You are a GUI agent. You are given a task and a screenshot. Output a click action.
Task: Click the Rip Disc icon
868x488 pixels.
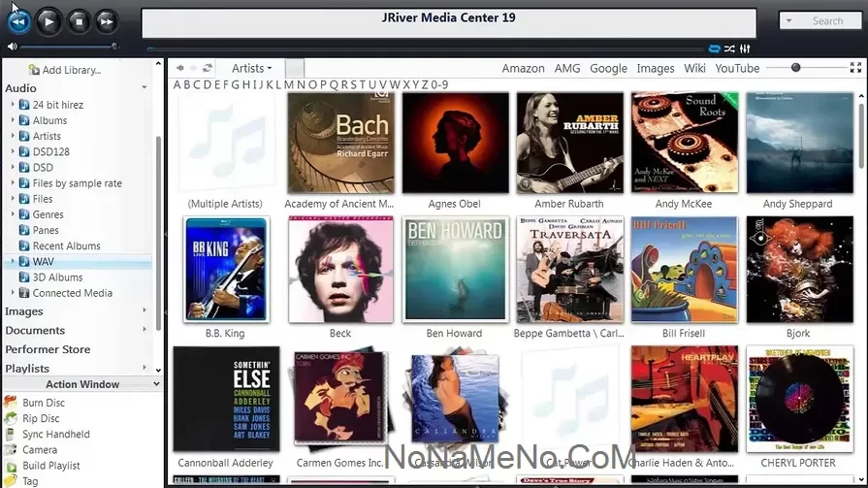pyautogui.click(x=11, y=418)
